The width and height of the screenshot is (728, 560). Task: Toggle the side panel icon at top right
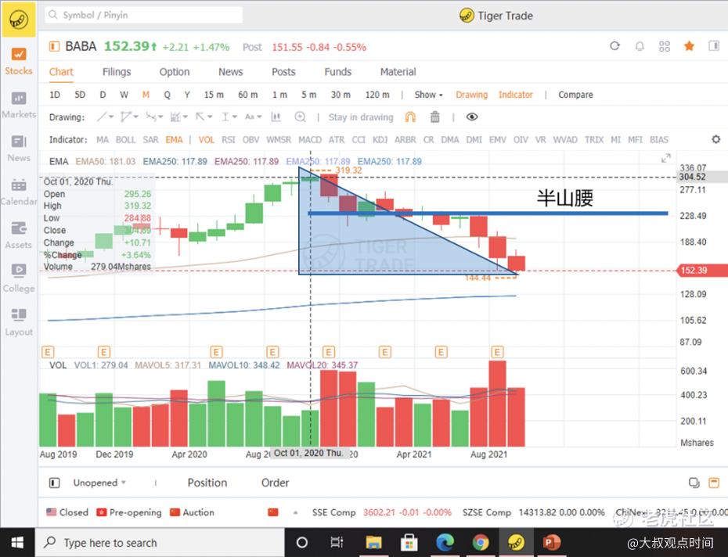(714, 46)
